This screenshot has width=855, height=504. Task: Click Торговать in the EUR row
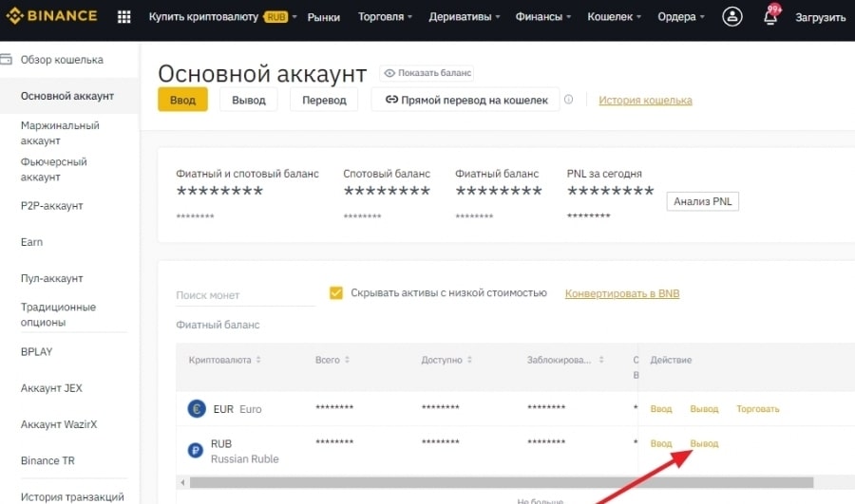(x=757, y=409)
